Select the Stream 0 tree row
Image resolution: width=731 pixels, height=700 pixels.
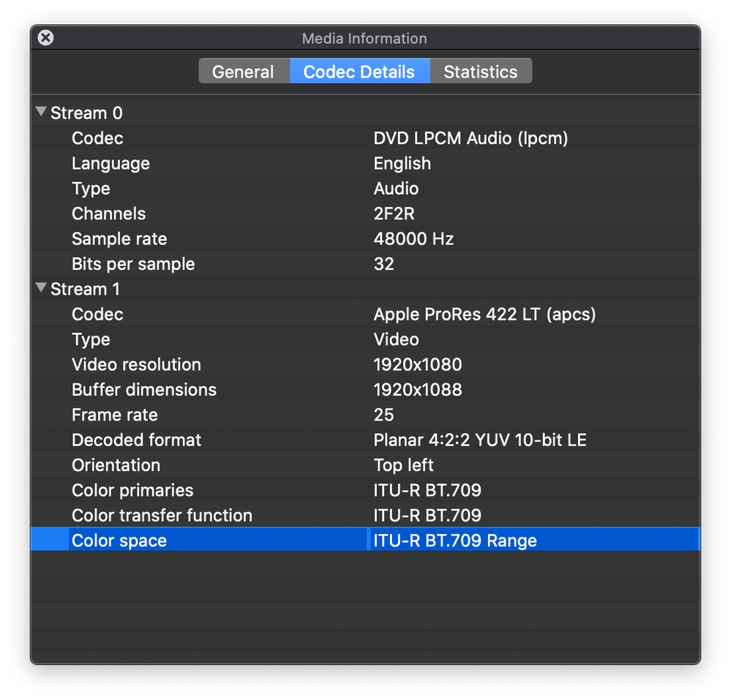[86, 113]
